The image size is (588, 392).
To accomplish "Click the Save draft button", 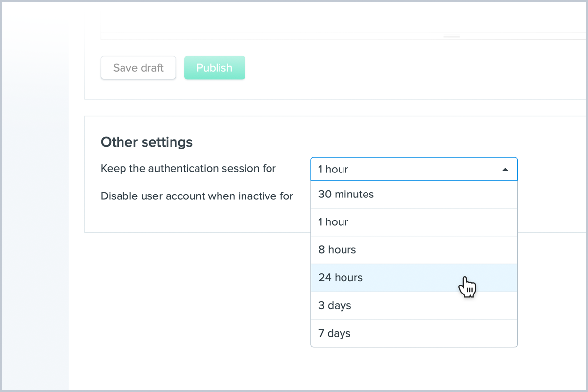I will pos(138,68).
